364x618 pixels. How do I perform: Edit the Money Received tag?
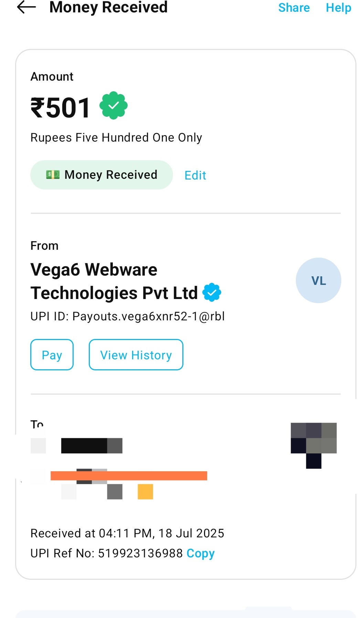pos(195,175)
